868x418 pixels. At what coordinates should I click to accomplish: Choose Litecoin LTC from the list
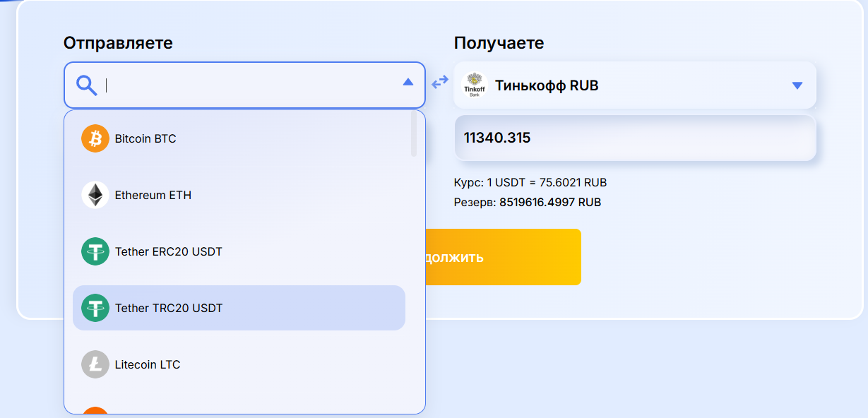[239, 364]
